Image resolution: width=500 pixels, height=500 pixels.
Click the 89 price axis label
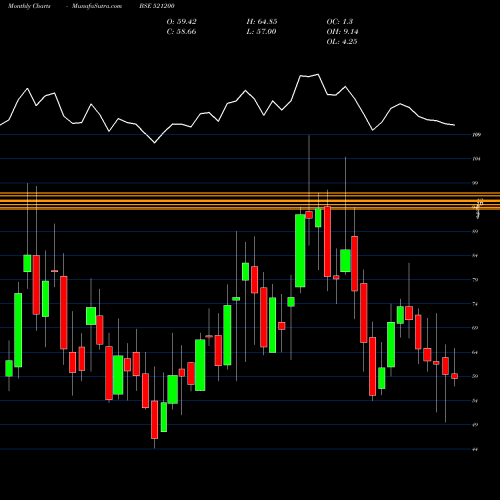click(x=475, y=231)
